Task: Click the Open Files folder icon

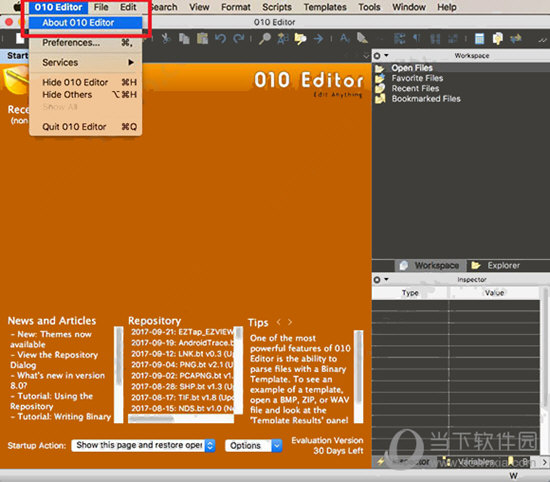Action: point(379,68)
